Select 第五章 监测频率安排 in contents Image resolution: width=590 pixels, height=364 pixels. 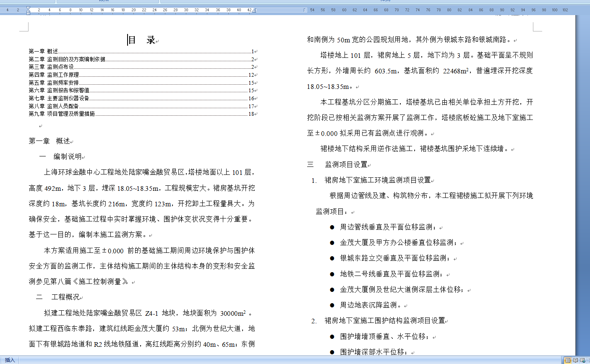54,83
